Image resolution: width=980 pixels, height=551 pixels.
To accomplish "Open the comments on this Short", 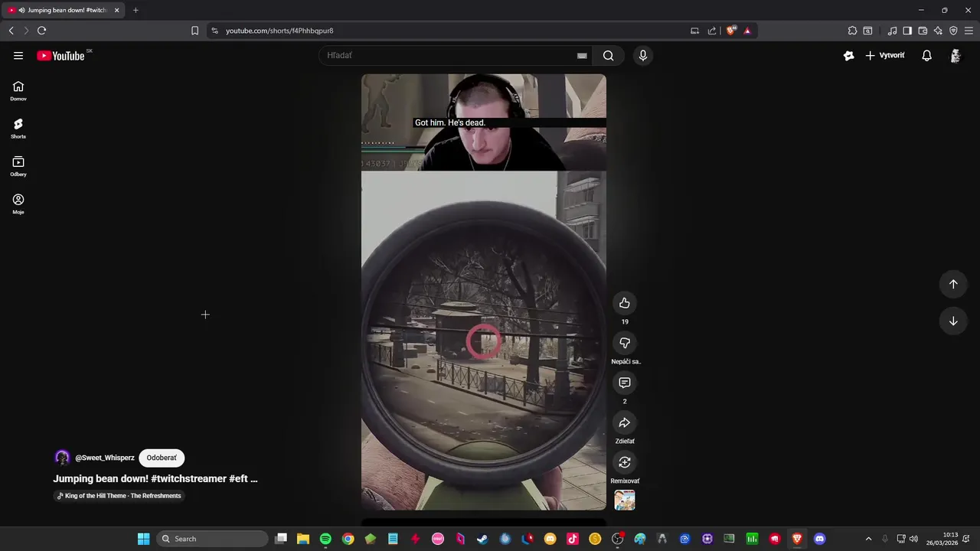I will [x=625, y=383].
